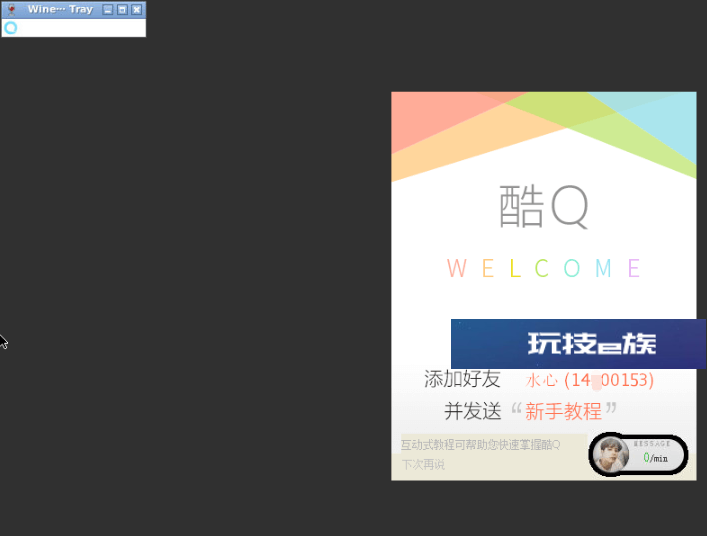Click the 酷Q logo text
The width and height of the screenshot is (707, 536).
(x=543, y=207)
